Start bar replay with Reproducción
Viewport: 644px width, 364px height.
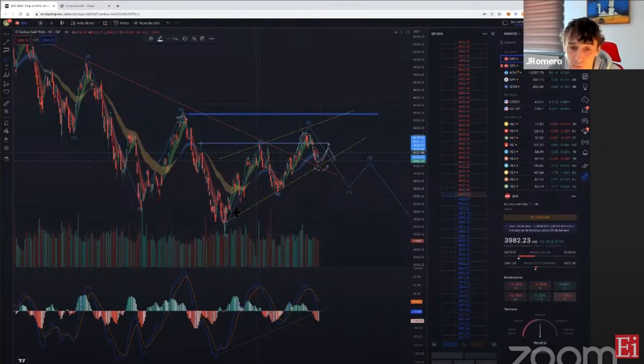click(147, 23)
